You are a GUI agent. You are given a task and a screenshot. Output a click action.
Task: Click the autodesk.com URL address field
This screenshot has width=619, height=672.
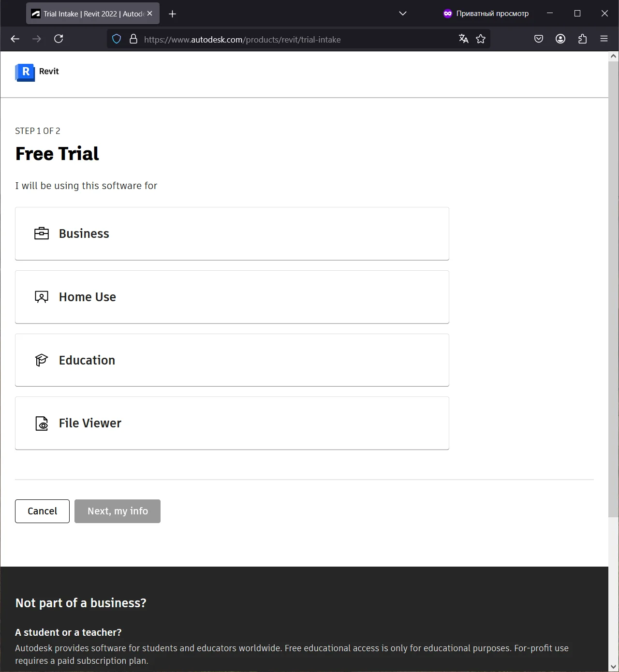[x=290, y=40]
